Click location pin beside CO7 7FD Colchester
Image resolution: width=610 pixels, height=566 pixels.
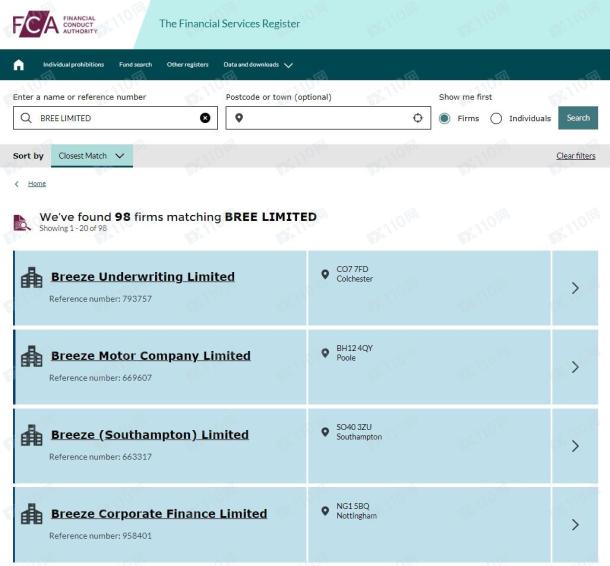click(325, 275)
